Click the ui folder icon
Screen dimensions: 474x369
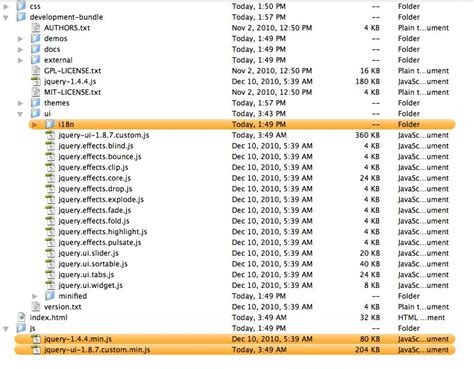[35, 113]
